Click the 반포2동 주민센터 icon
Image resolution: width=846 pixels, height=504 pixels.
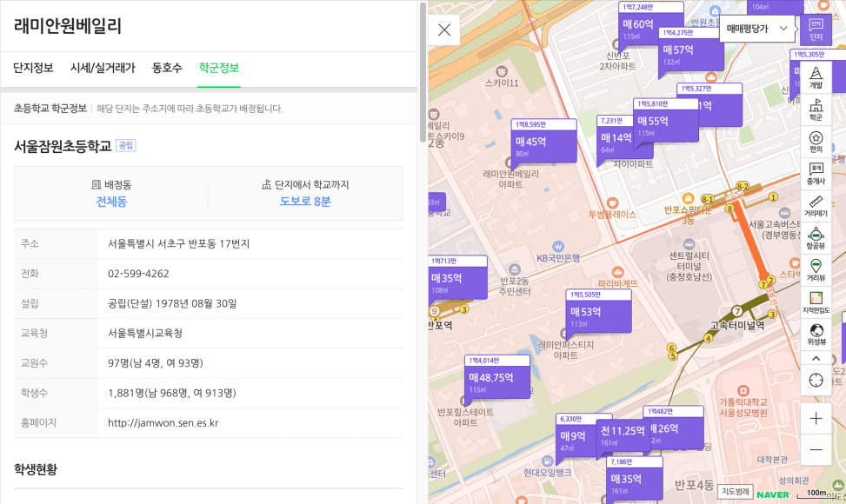coord(514,269)
